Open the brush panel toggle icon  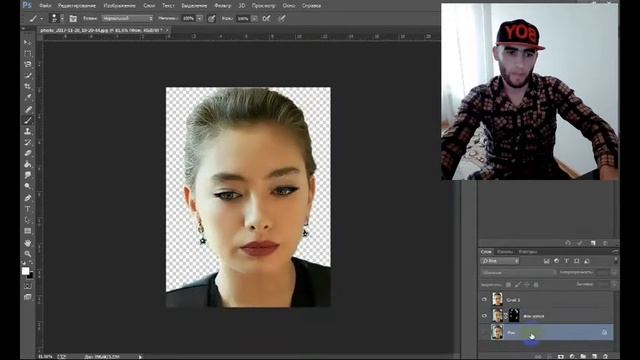click(73, 18)
